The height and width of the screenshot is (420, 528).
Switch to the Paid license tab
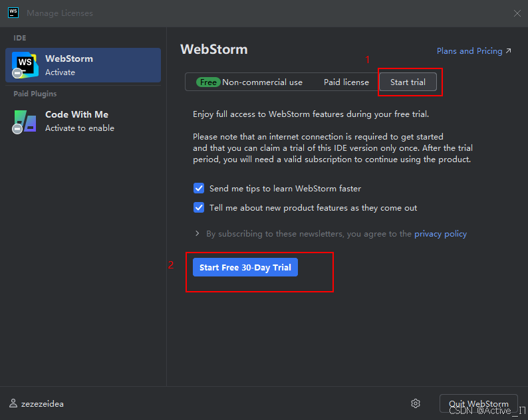click(x=346, y=82)
